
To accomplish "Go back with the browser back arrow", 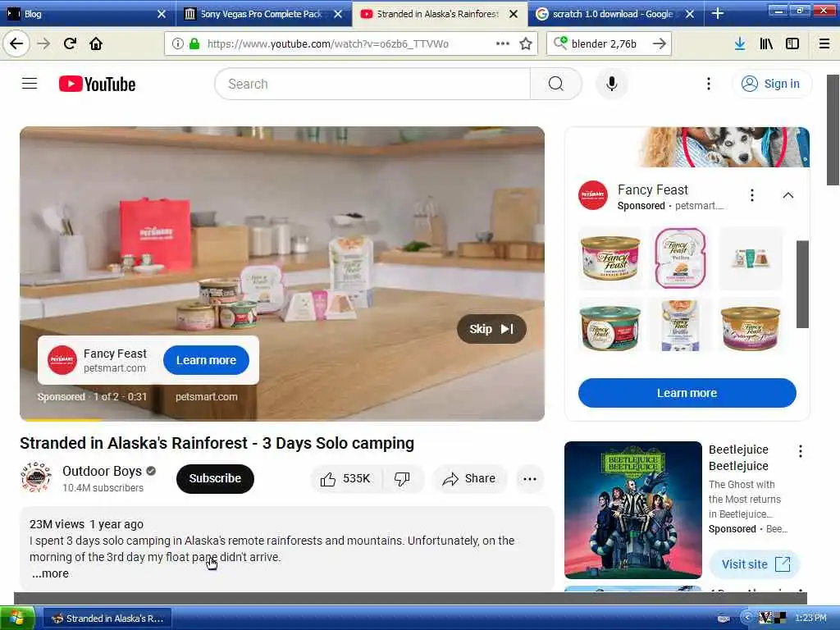I will pos(16,43).
